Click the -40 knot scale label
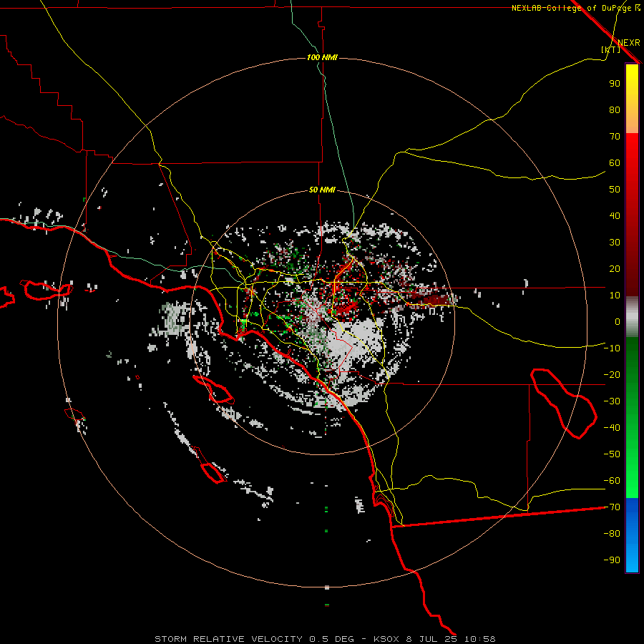The image size is (644, 644). coord(612,428)
